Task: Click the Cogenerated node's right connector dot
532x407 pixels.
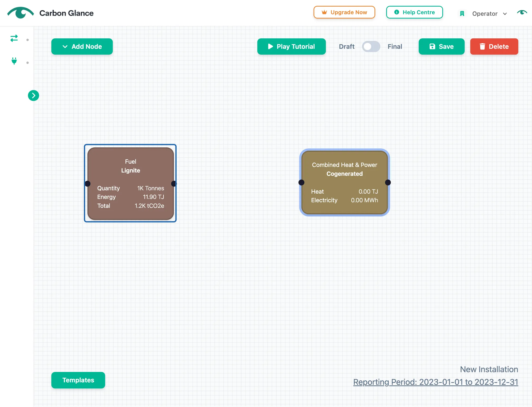Action: pyautogui.click(x=388, y=182)
